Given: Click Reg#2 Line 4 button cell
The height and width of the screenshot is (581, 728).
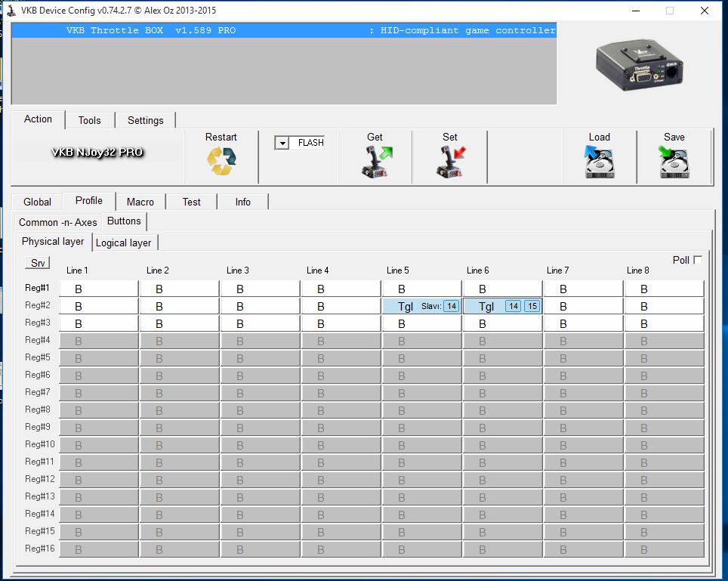Looking at the screenshot, I should [341, 307].
